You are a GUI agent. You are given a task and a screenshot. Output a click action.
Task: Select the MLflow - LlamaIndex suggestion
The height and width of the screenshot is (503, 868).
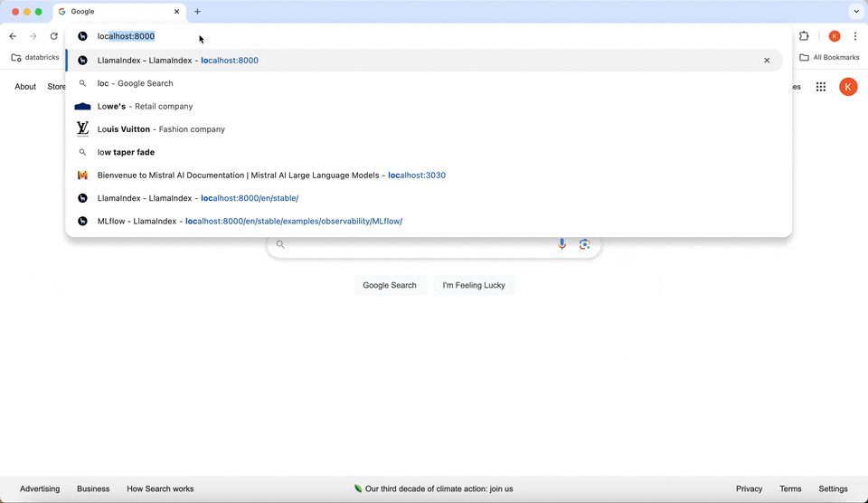click(250, 221)
